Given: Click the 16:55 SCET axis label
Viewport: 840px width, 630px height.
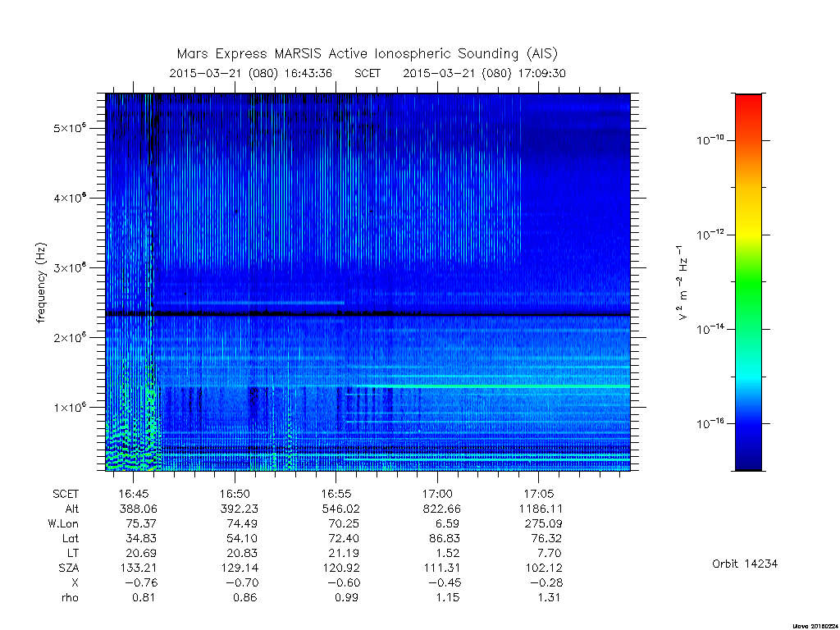Looking at the screenshot, I should [x=336, y=494].
